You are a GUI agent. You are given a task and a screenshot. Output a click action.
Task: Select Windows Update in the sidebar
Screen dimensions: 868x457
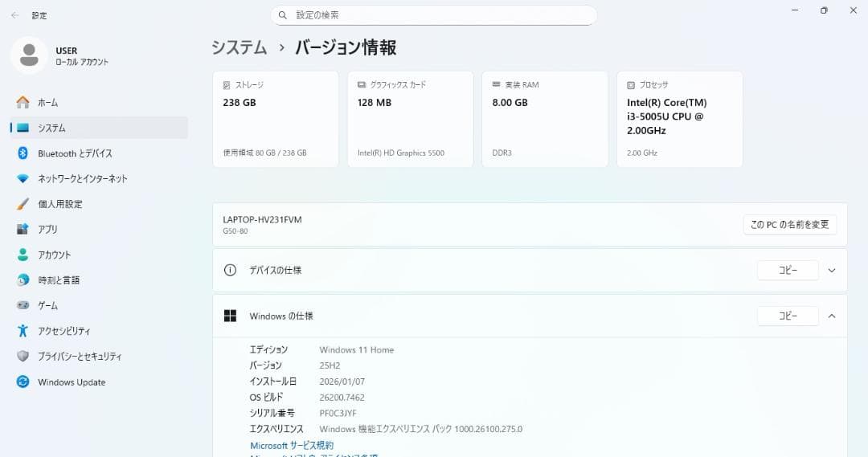(99, 382)
